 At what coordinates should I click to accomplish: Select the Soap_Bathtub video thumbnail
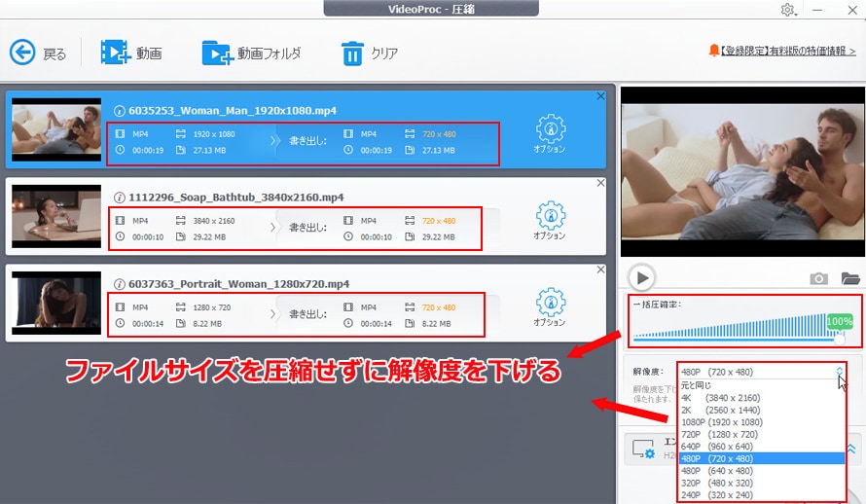coord(56,216)
